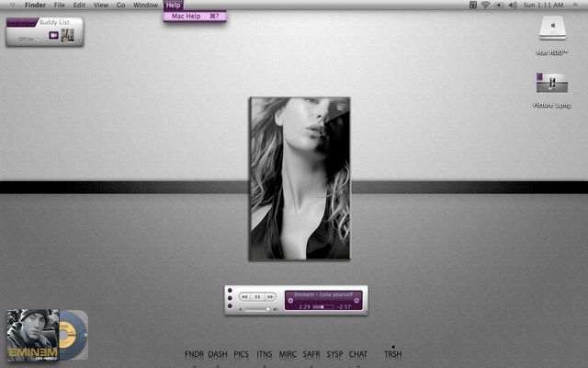Grab the mini player resize corner handle

coord(366,313)
